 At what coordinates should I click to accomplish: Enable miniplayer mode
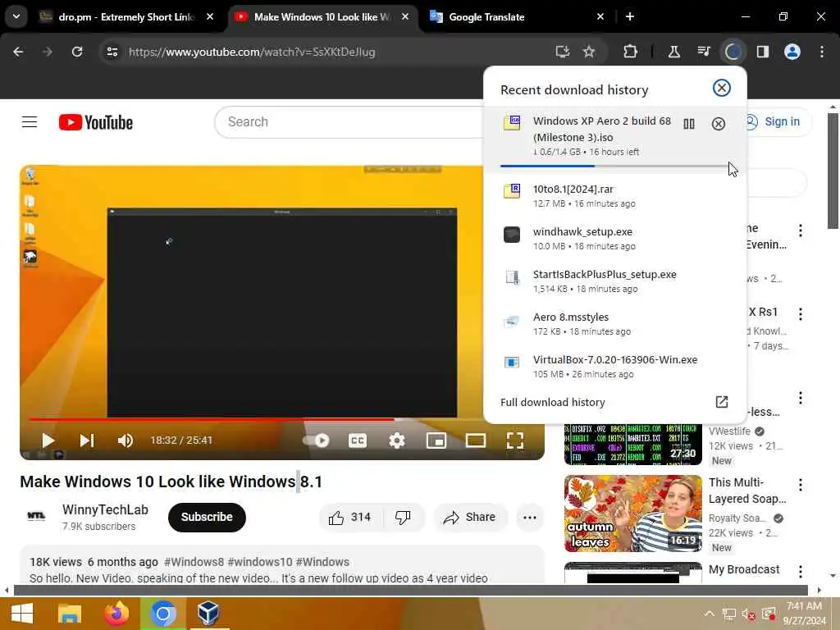point(436,441)
